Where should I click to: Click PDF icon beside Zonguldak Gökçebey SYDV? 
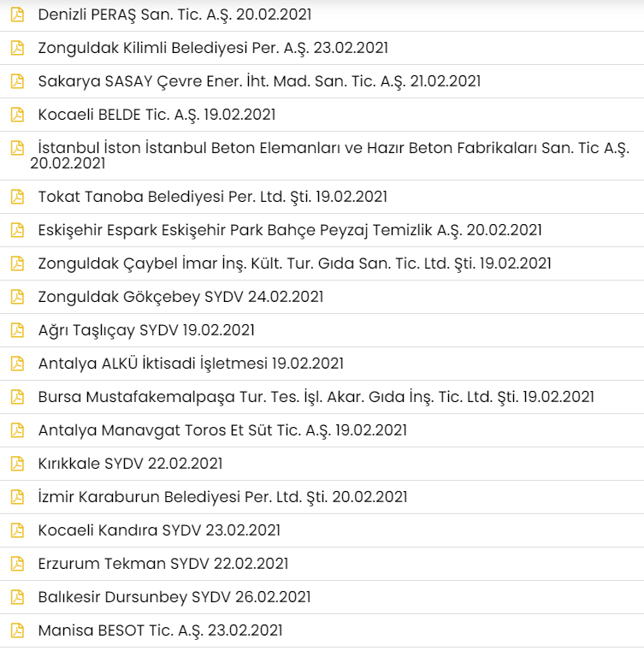(x=17, y=297)
